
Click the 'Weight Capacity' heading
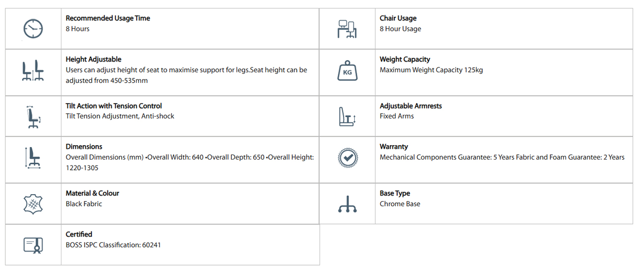point(405,59)
